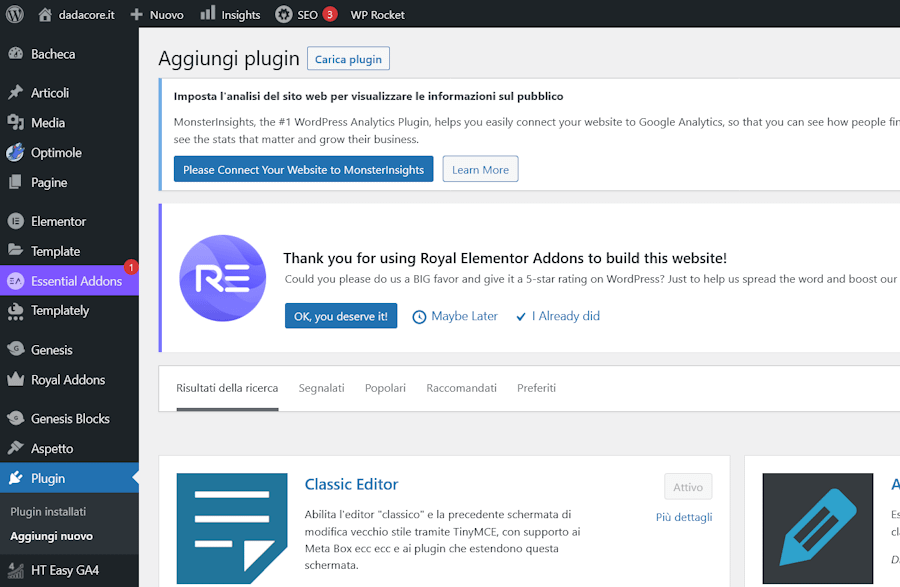Open the Bacheca menu label

click(x=53, y=54)
